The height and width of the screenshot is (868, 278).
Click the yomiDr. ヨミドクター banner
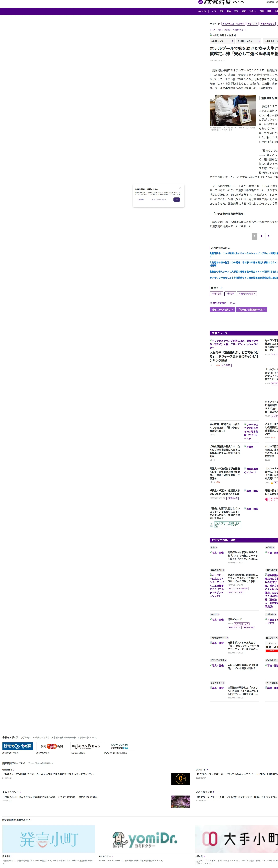[x=145, y=839]
